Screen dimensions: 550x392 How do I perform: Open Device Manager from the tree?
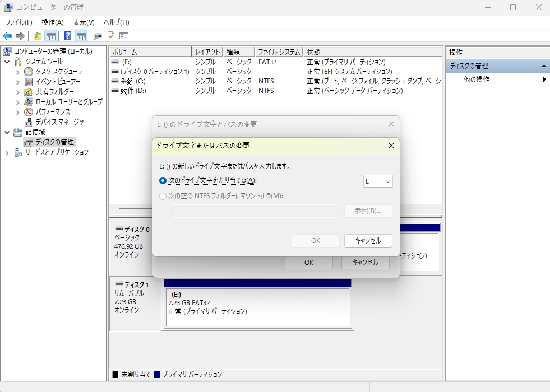[x=61, y=122]
